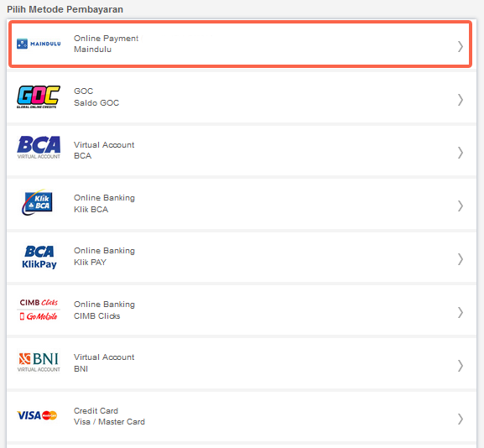
Task: Select Virtual Account BNI option text
Action: pos(104,362)
